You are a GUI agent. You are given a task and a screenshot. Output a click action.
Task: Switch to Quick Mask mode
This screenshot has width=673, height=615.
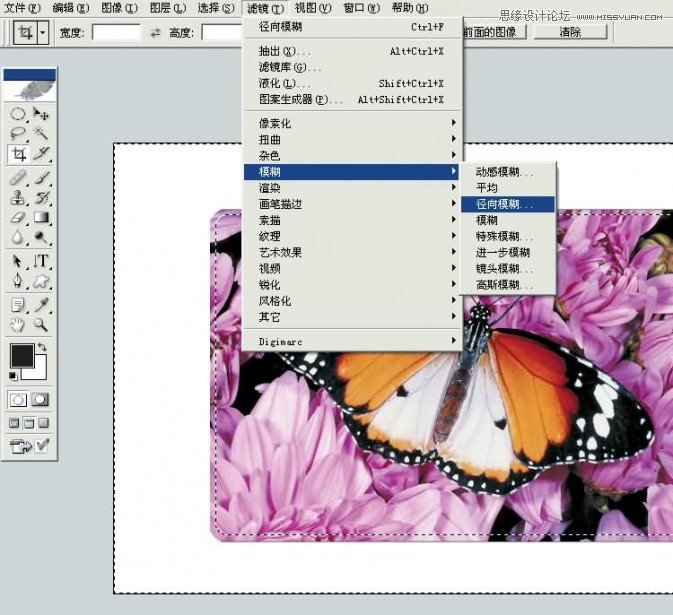click(x=40, y=400)
